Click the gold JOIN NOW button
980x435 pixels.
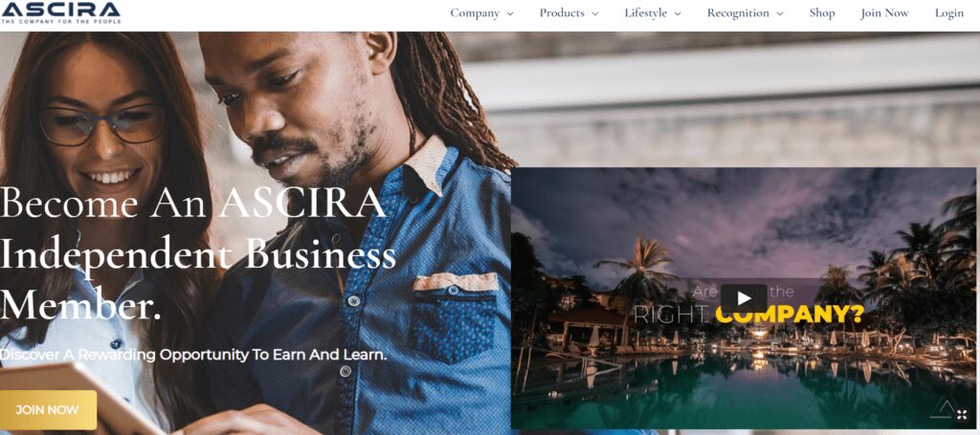coord(48,410)
